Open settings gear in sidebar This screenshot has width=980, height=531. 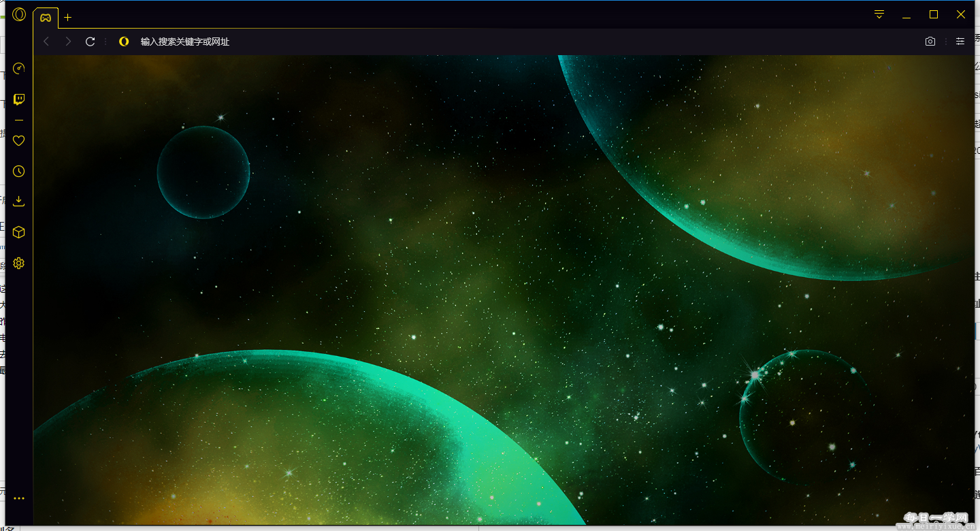pyautogui.click(x=19, y=263)
